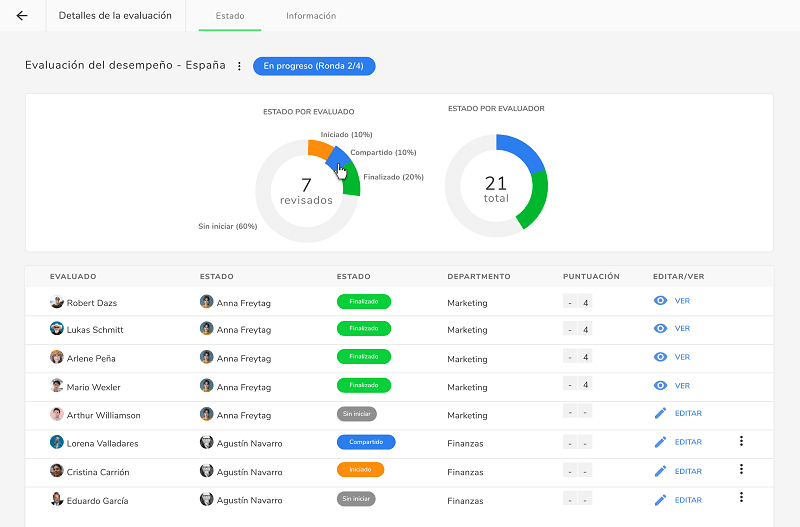Click the 21 total center label

[496, 189]
